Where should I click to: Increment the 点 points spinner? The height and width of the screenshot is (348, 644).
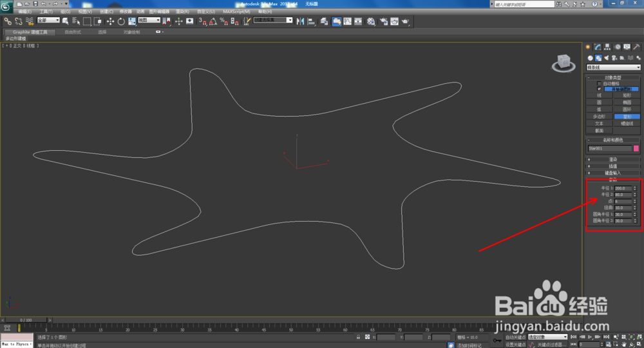[634, 200]
